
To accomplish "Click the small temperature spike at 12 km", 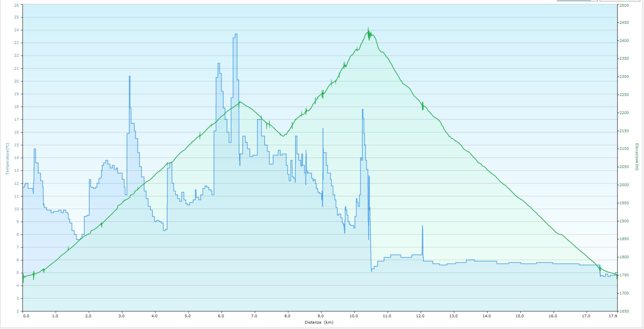I will [422, 226].
